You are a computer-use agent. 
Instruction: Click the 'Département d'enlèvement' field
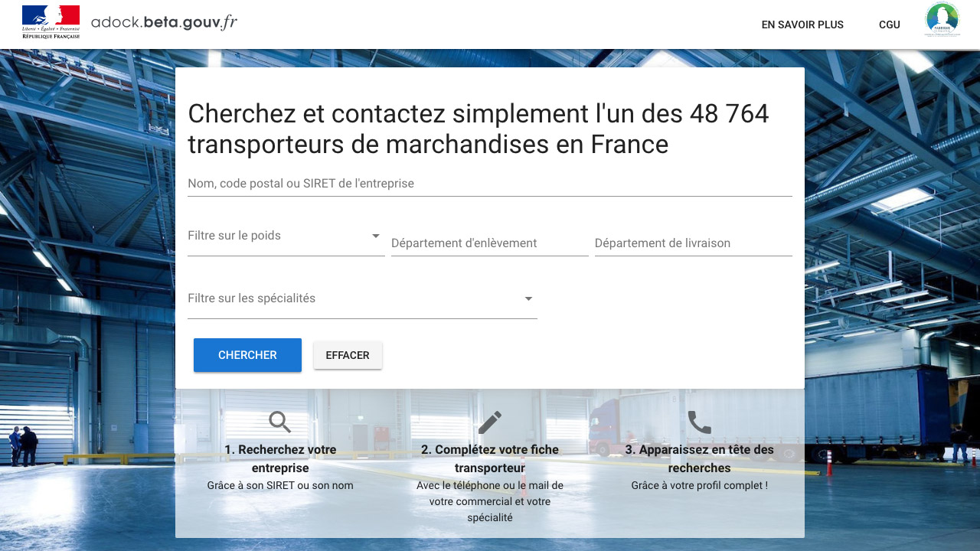489,243
